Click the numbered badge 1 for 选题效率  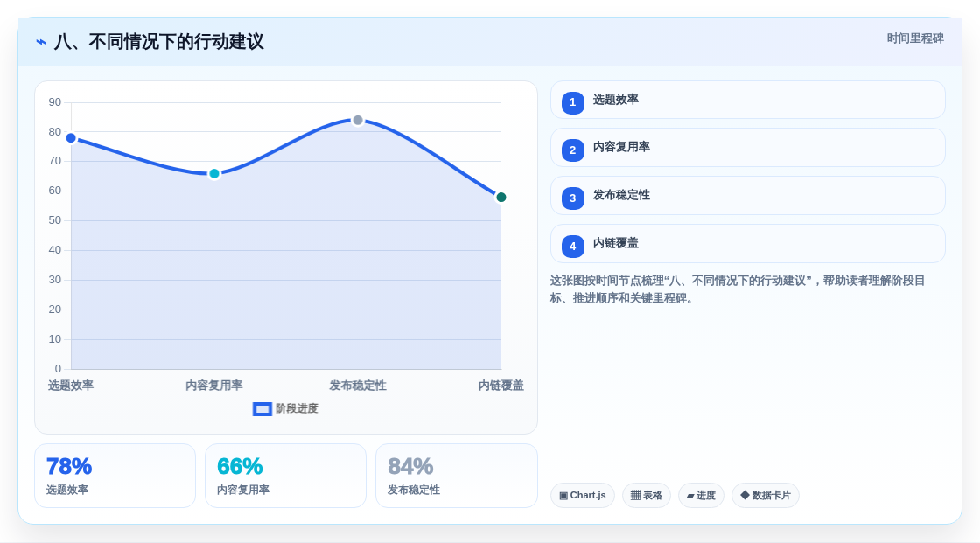[x=572, y=102]
